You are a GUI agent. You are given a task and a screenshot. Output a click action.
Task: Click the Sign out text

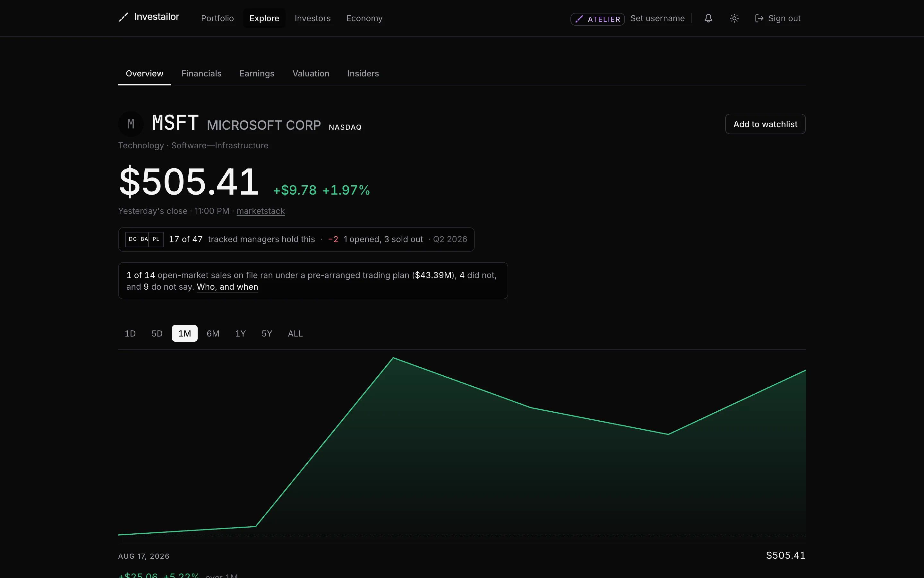point(784,18)
